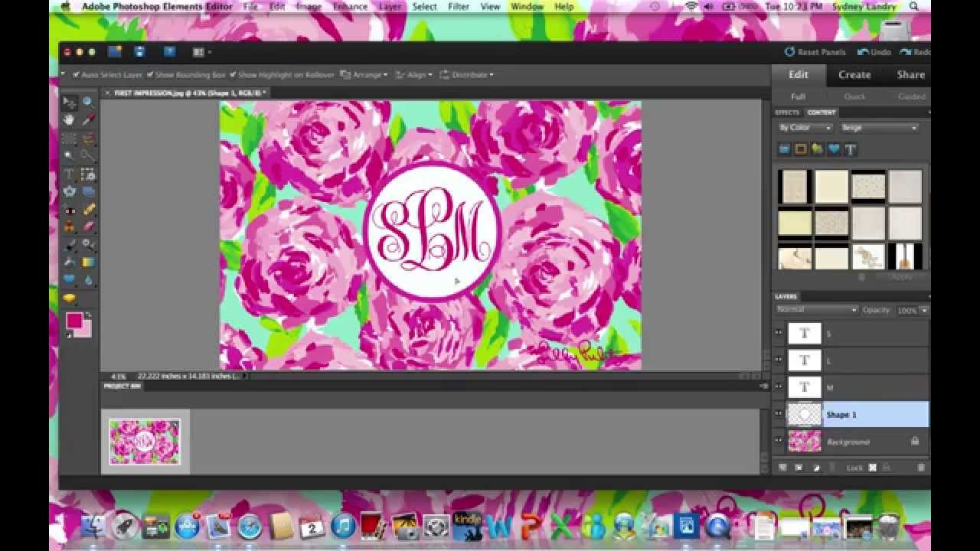This screenshot has height=551, width=980.
Task: Select the Lasso tool
Action: [x=88, y=139]
